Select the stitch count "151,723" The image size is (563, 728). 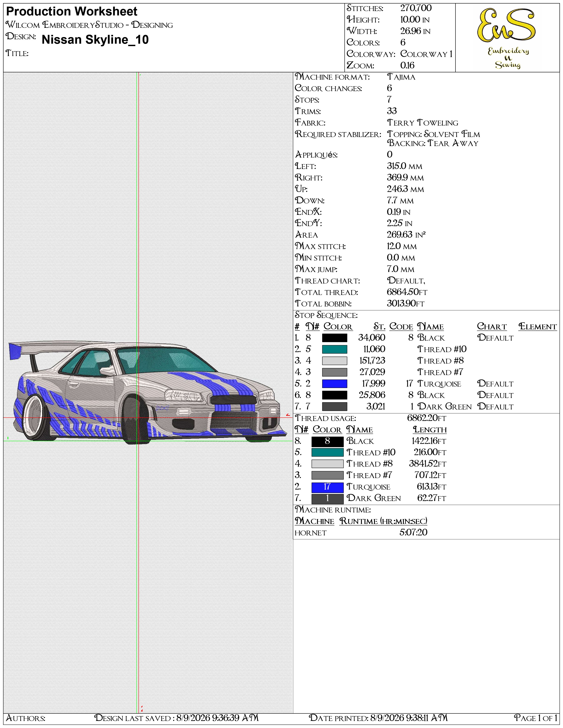click(x=372, y=361)
